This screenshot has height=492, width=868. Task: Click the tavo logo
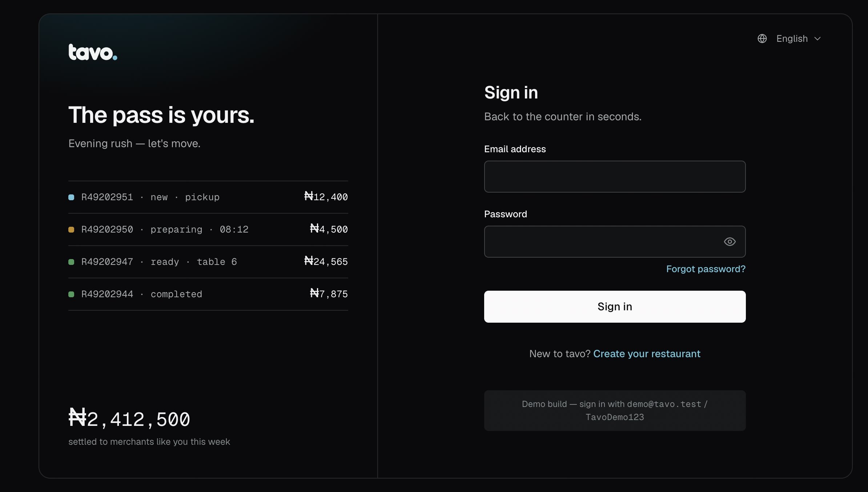(x=93, y=52)
